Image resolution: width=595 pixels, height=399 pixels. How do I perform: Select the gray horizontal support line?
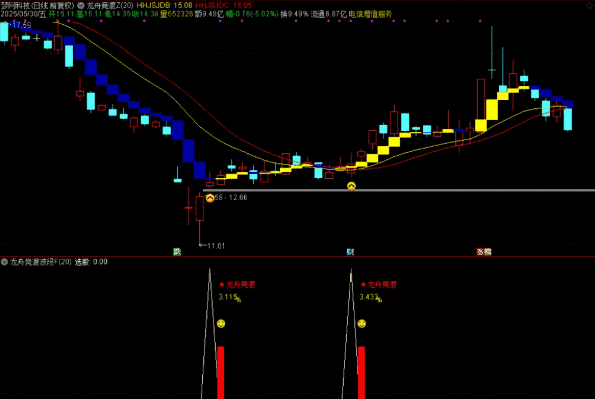click(x=398, y=190)
